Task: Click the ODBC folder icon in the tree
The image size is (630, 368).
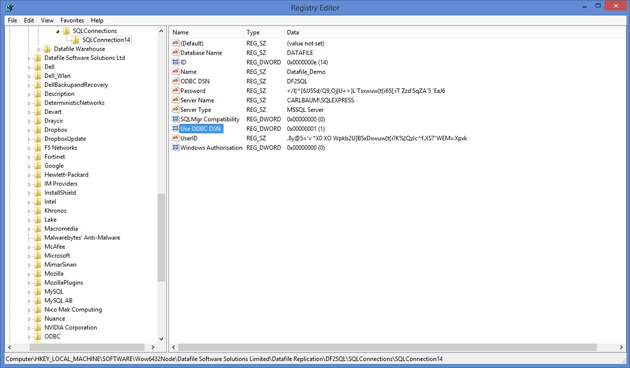Action: [38, 337]
